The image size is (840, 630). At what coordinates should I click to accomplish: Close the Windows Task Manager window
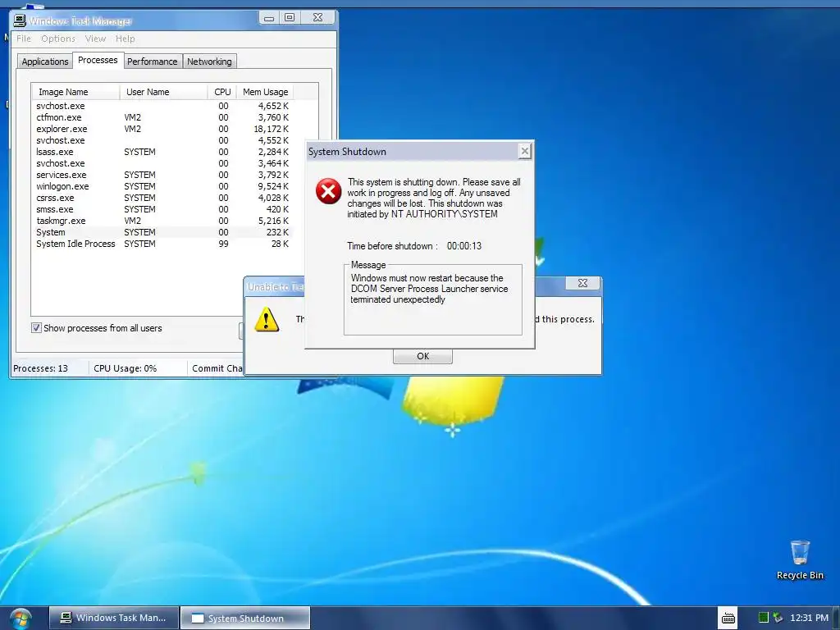(x=317, y=18)
